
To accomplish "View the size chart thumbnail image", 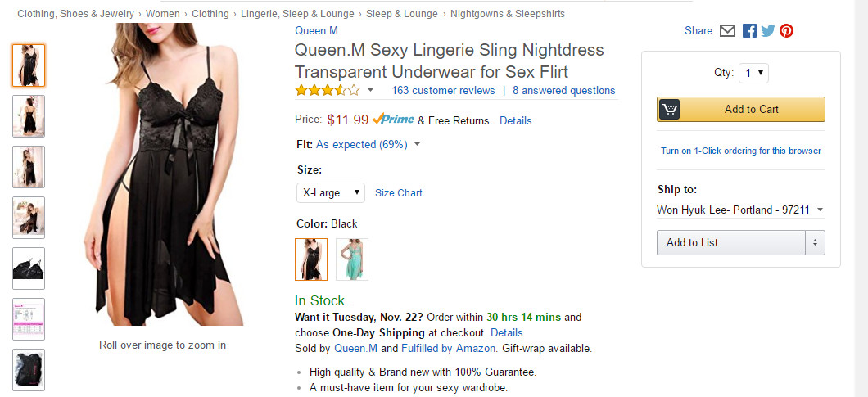I will coord(29,319).
